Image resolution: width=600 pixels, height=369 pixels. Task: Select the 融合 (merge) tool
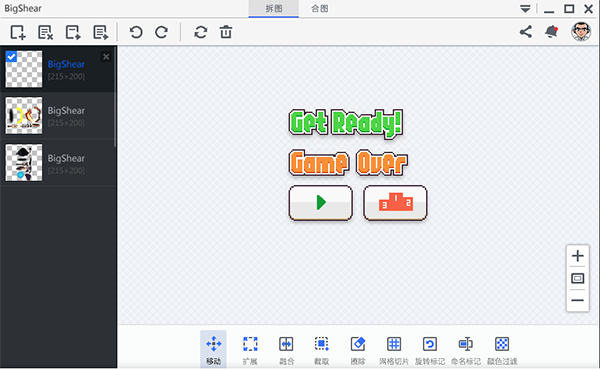coord(286,349)
